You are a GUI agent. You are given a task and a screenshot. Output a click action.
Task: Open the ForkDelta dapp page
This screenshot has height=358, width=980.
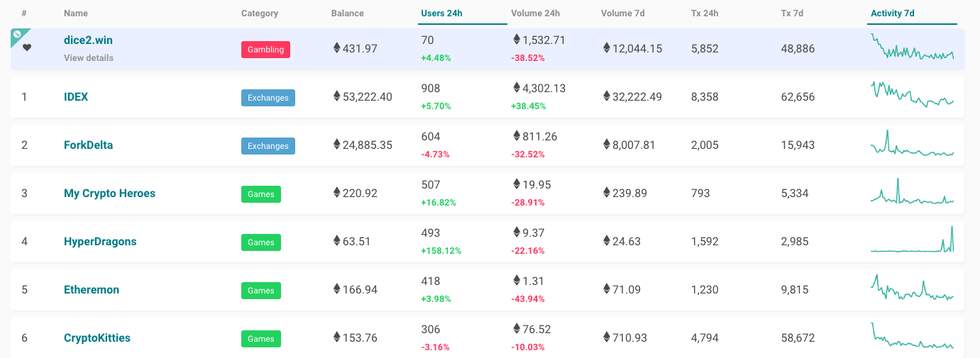coord(88,145)
